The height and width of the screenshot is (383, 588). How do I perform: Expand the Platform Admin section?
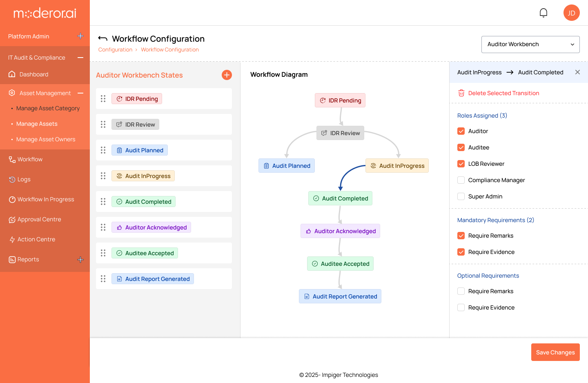pos(80,36)
